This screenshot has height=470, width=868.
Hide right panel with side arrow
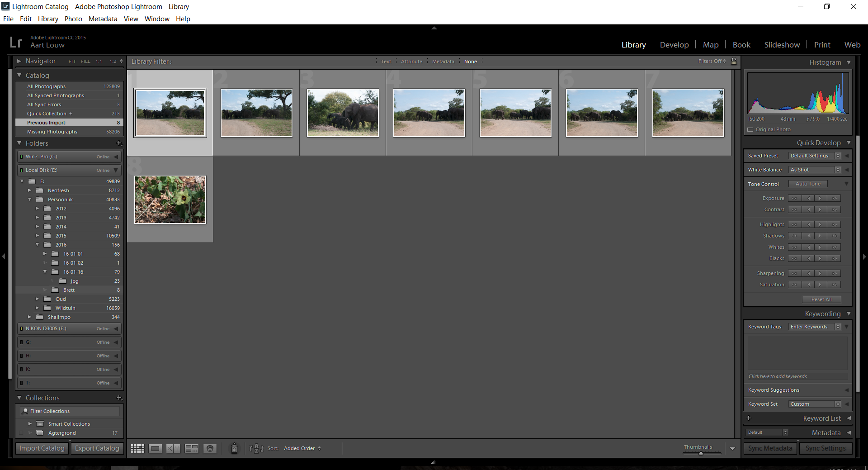point(864,256)
